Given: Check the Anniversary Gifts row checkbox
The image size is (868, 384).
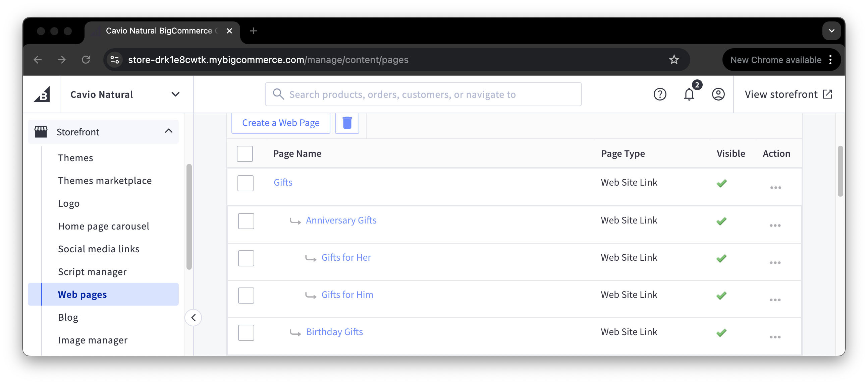Looking at the screenshot, I should (x=246, y=221).
